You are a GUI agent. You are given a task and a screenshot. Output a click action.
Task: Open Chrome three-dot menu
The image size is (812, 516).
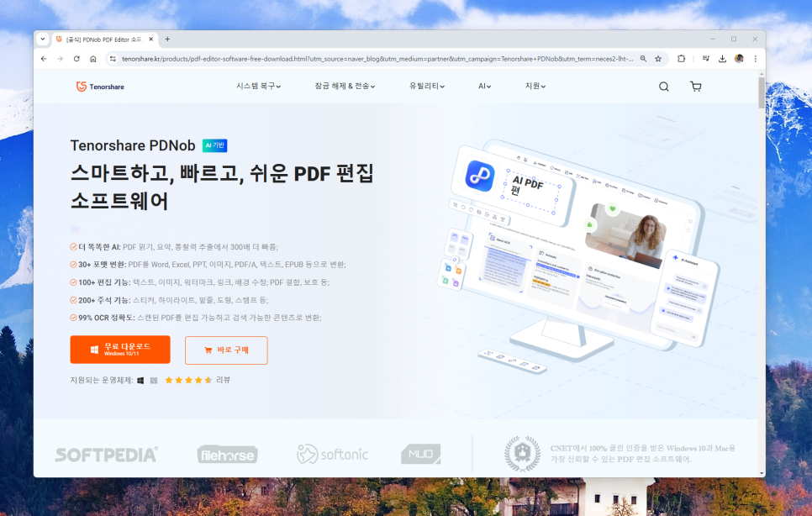tap(756, 59)
